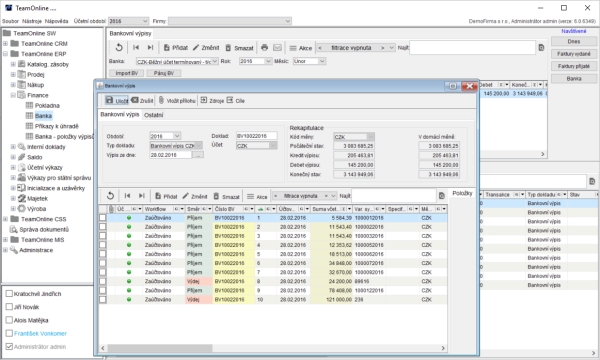Click the Zrušit cancel icon in dialog
The height and width of the screenshot is (360, 600).
click(x=135, y=100)
